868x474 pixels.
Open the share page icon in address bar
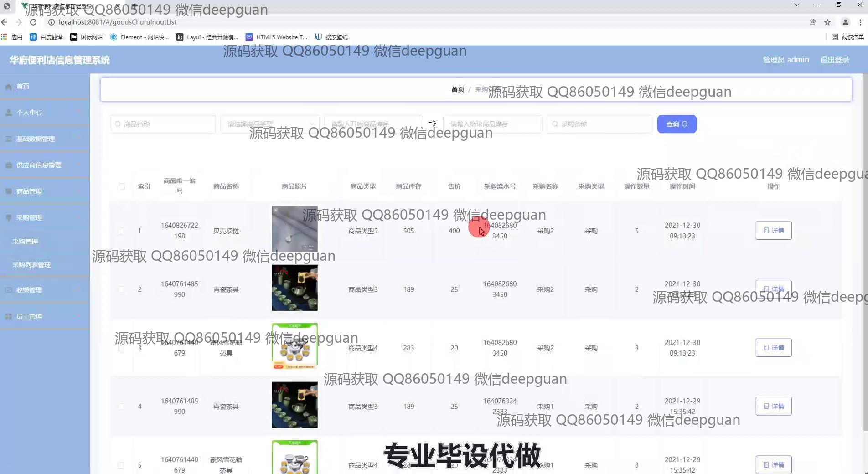click(812, 22)
